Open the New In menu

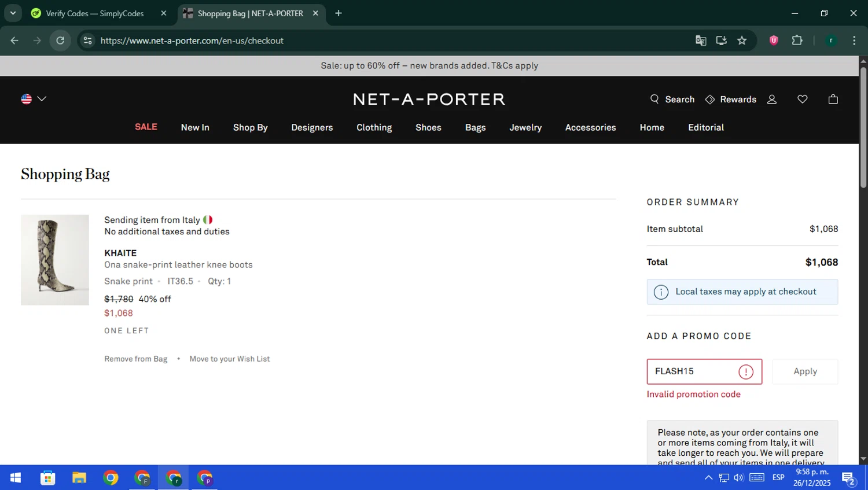pos(195,127)
